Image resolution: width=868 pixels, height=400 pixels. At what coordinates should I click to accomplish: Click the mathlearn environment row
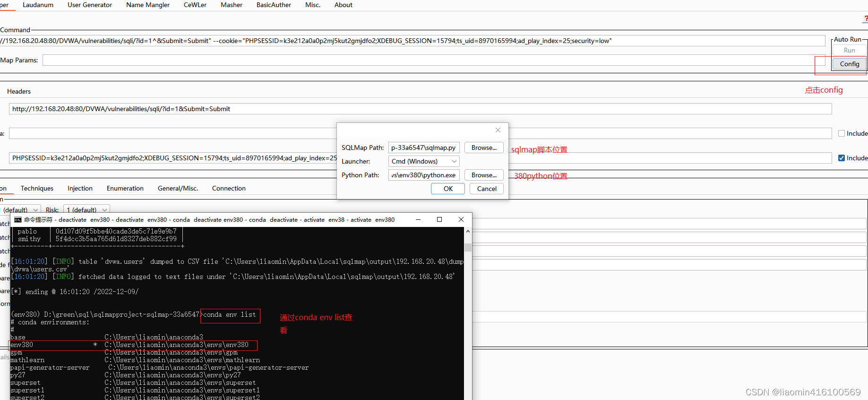pyautogui.click(x=135, y=360)
